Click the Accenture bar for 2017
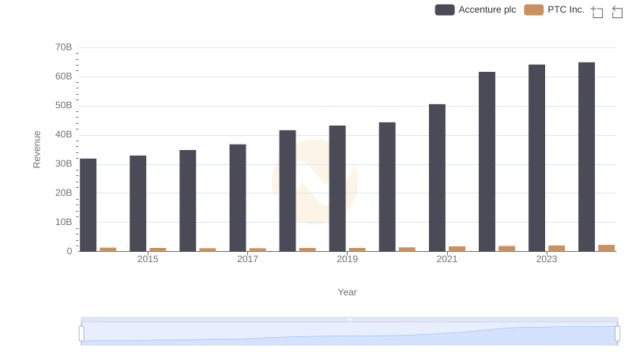The width and height of the screenshot is (632, 364). (238, 198)
